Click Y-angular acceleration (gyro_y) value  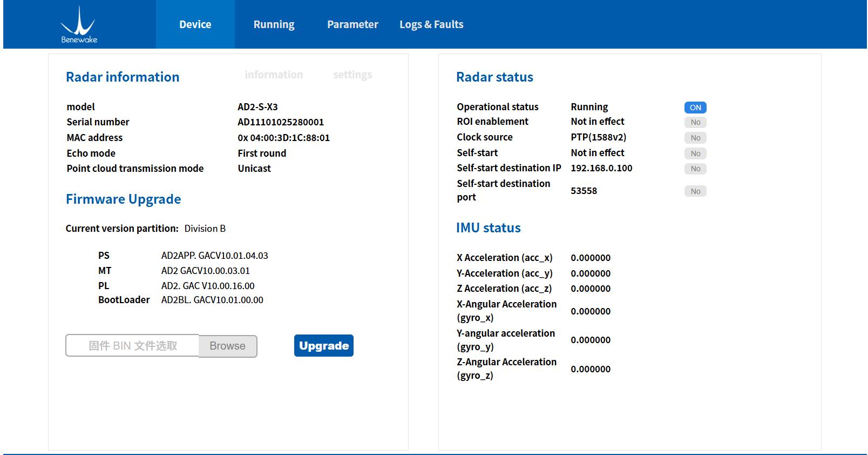tap(591, 340)
